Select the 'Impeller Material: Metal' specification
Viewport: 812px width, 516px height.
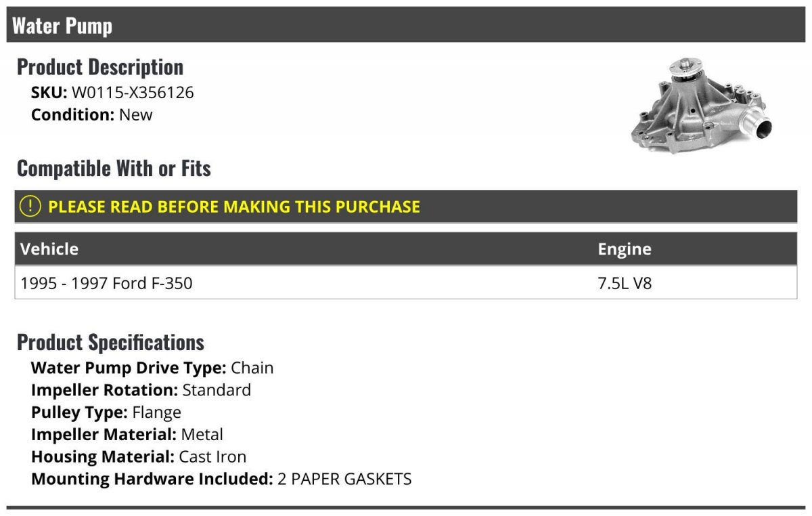127,435
